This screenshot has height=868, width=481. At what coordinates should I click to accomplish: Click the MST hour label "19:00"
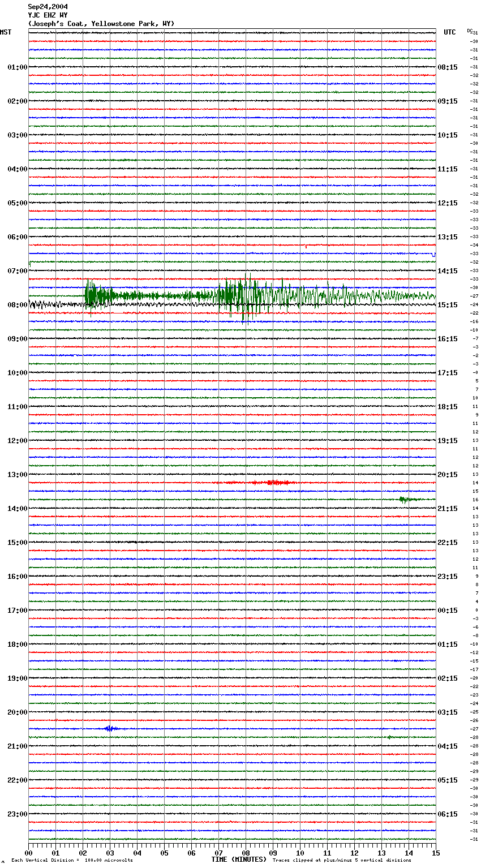point(18,678)
